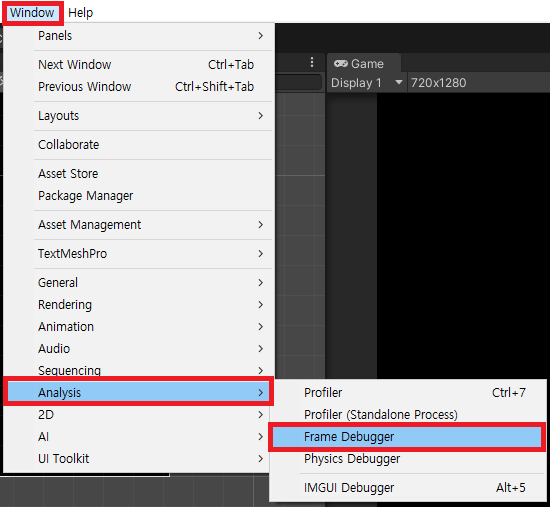
Task: Open the Window menu
Action: point(32,13)
